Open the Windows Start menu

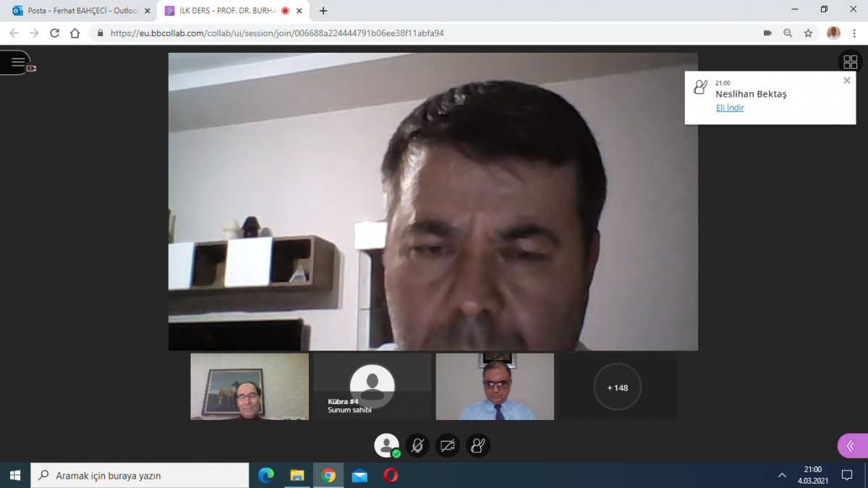point(15,475)
